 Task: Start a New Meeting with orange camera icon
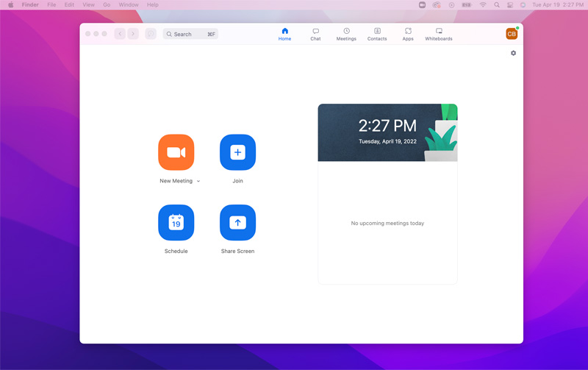(176, 152)
